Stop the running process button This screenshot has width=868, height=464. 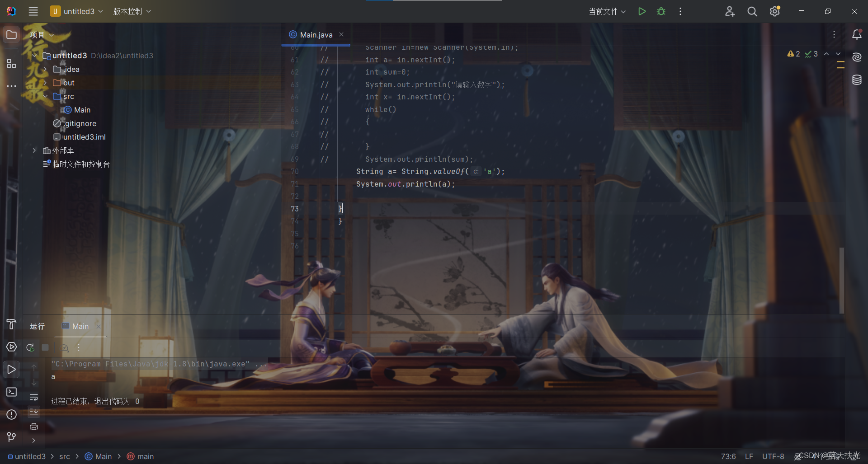pyautogui.click(x=45, y=347)
